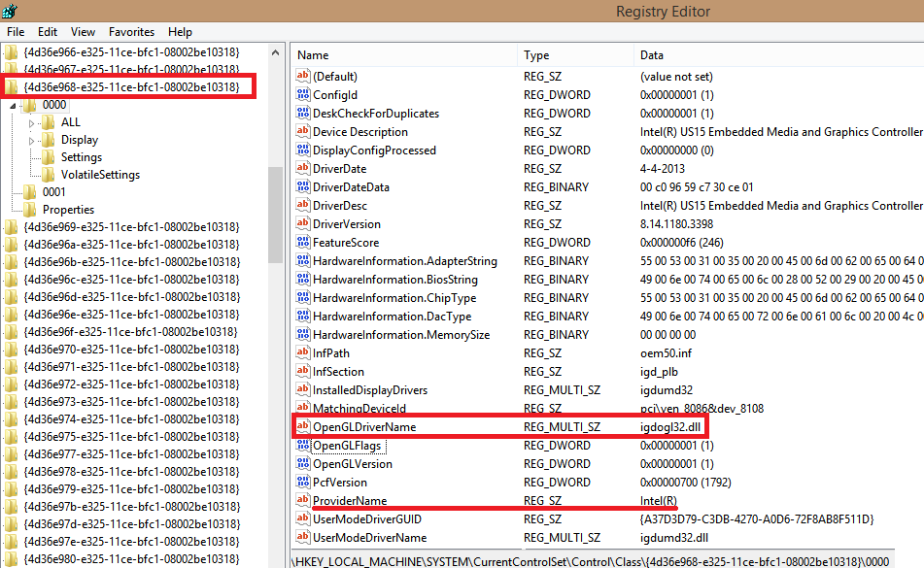Expand the Display subkey
924x568 pixels.
pos(32,141)
